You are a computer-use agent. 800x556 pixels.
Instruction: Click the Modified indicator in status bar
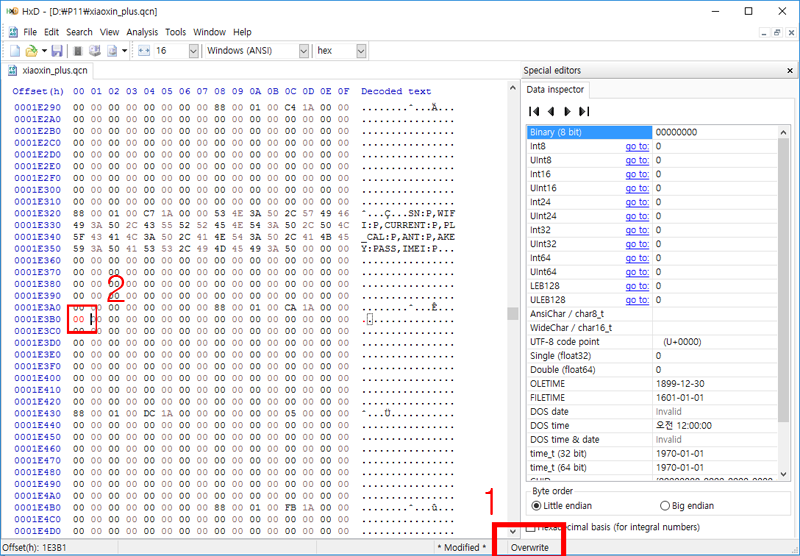(x=461, y=547)
